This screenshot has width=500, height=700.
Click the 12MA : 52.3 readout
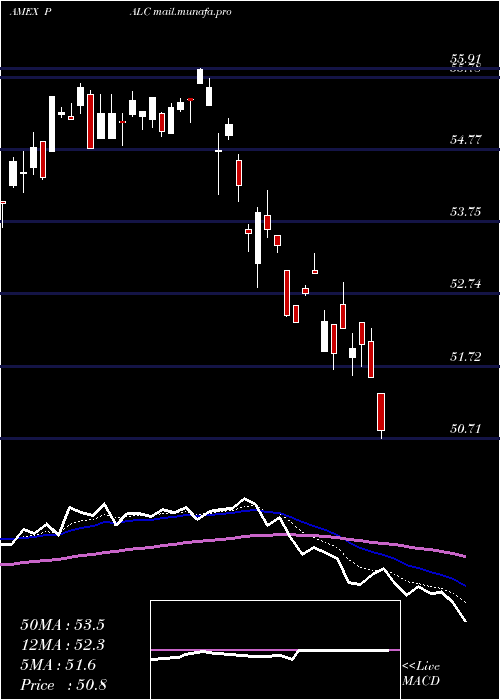[62, 645]
